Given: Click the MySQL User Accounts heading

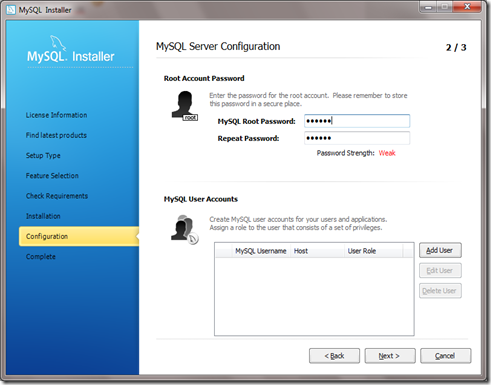Looking at the screenshot, I should click(201, 199).
